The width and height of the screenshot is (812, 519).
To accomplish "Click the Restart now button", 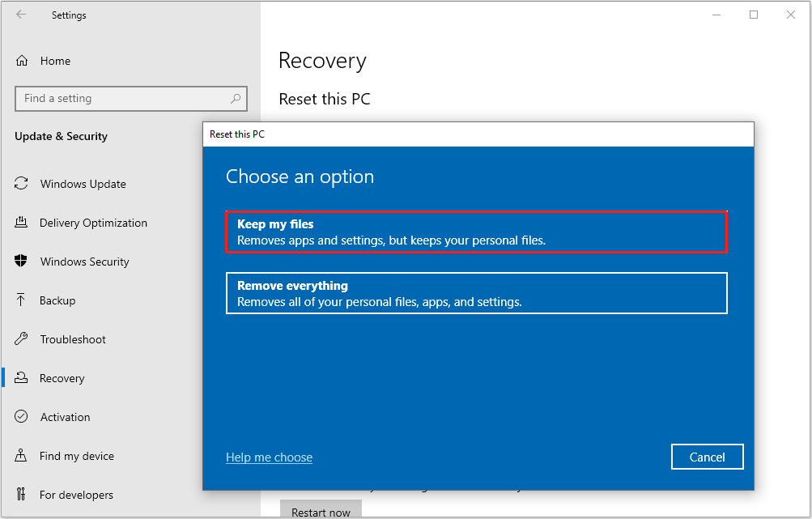I will pyautogui.click(x=321, y=509).
